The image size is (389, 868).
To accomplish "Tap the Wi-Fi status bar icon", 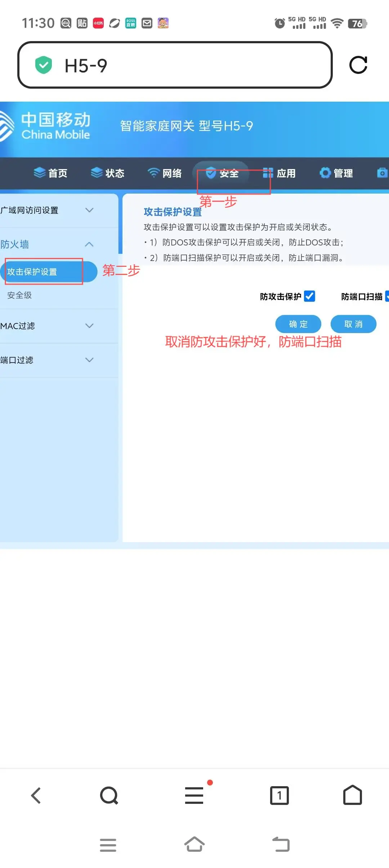I will (337, 23).
